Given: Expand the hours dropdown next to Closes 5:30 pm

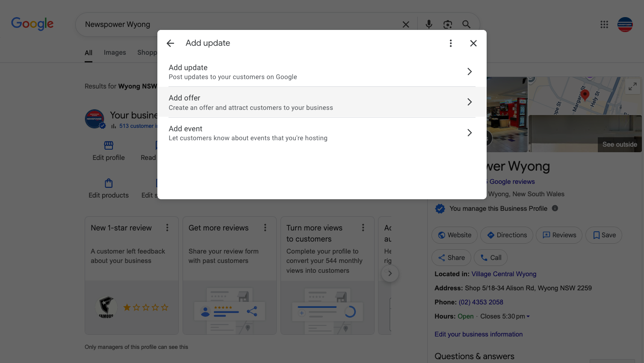Looking at the screenshot, I should (x=528, y=317).
